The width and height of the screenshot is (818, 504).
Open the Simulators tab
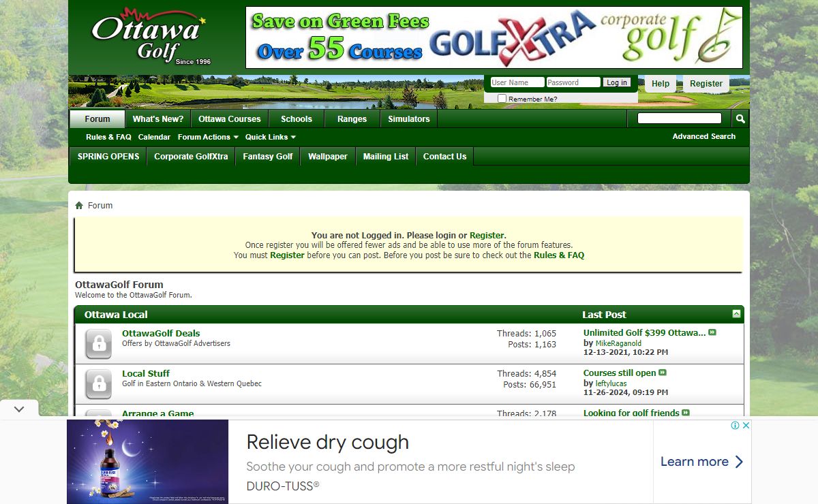(x=409, y=119)
